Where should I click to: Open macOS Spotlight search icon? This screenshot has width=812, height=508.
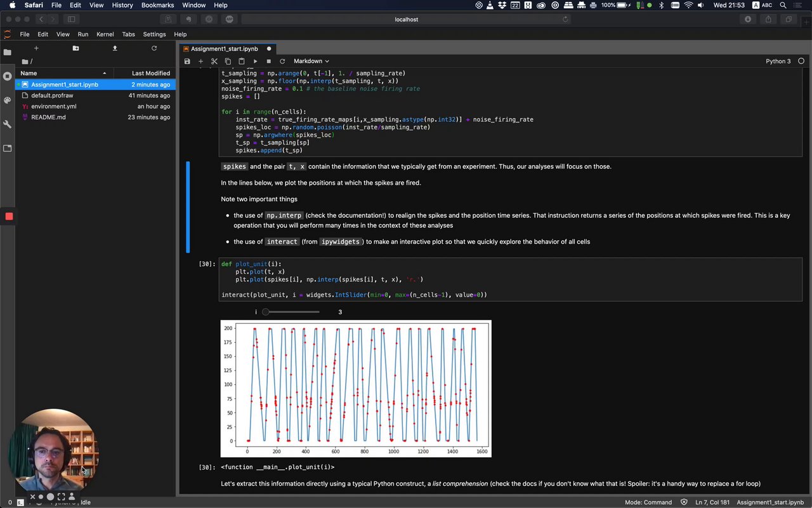coord(783,5)
